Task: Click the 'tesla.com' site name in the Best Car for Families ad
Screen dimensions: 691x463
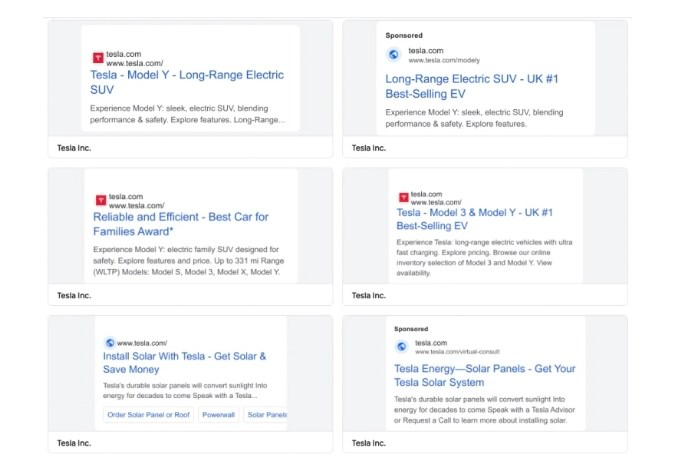Action: pyautogui.click(x=126, y=196)
